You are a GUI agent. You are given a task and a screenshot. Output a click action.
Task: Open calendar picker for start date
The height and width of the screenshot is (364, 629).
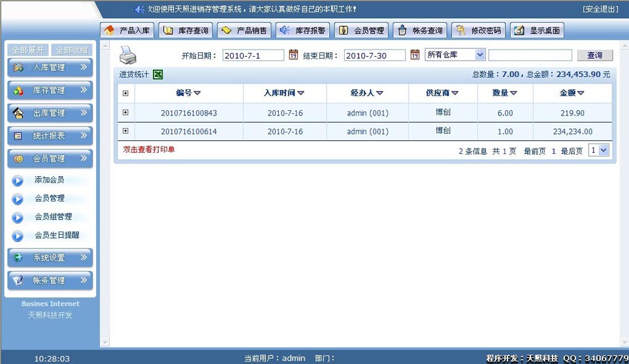(293, 54)
